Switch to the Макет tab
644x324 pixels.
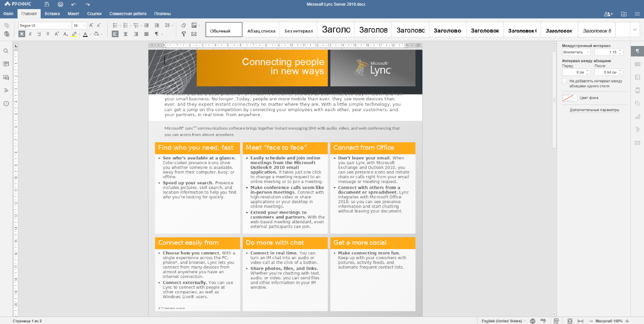tap(74, 14)
